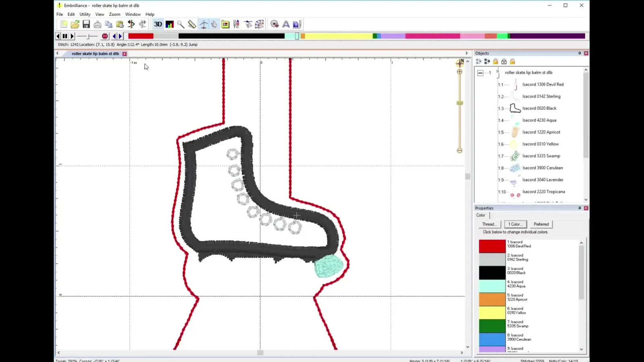Screen dimensions: 644x362
Task: Click the flower merge design icon
Action: tap(275, 25)
